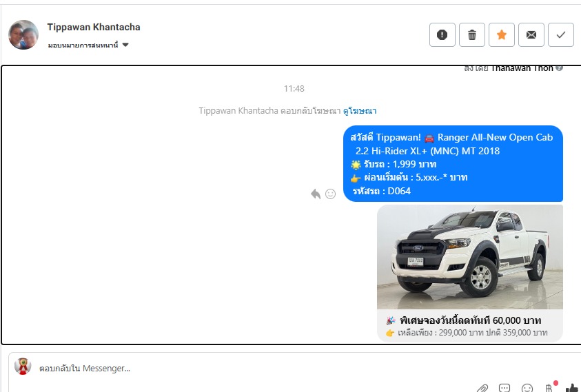
Task: Open the white Ford Ranger photo
Action: coord(470,257)
